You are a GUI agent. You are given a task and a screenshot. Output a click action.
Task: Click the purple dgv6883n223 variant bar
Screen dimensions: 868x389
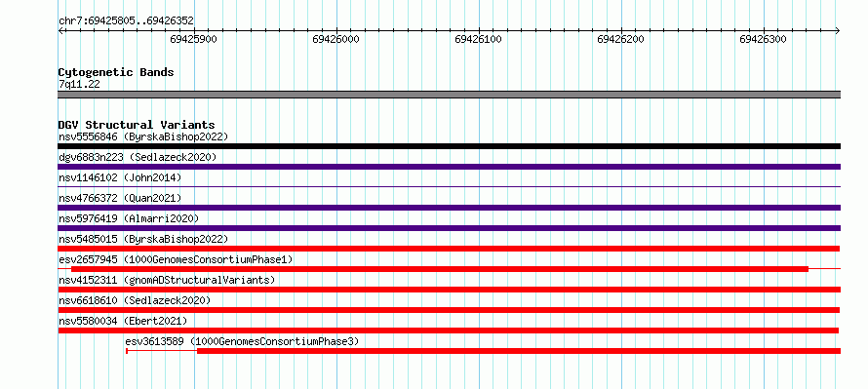click(x=449, y=167)
